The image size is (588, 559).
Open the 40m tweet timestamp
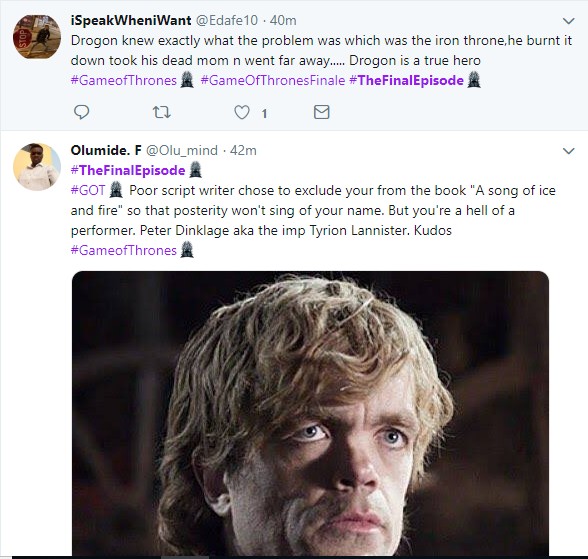click(x=283, y=20)
